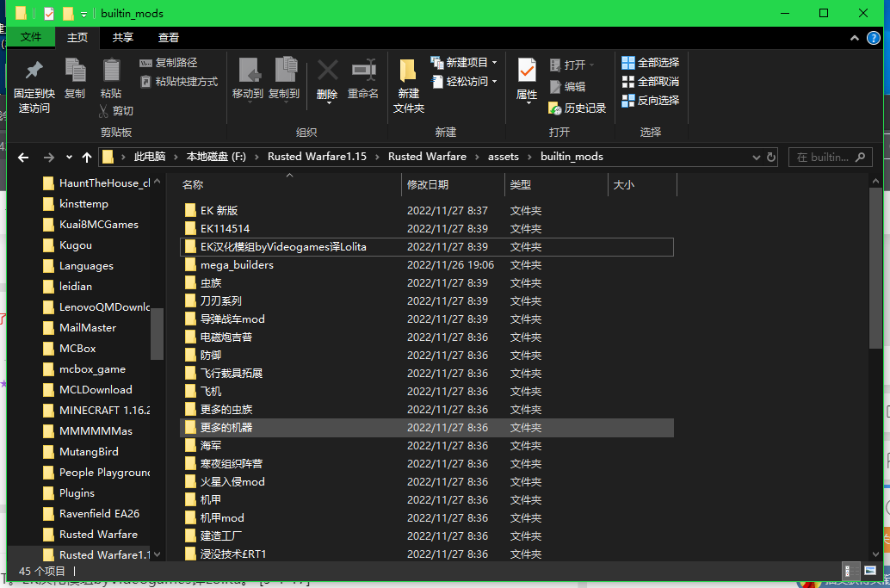890x588 pixels.
Task: Expand the 新建项目 dropdown
Action: pos(494,63)
